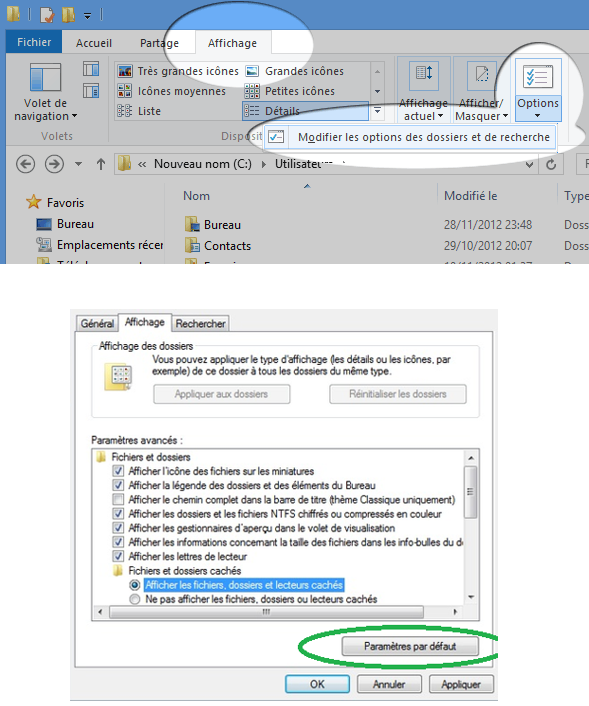This screenshot has width=589, height=706.
Task: Click vertical scrollbar thumb in Paramètres avancés
Action: [471, 492]
